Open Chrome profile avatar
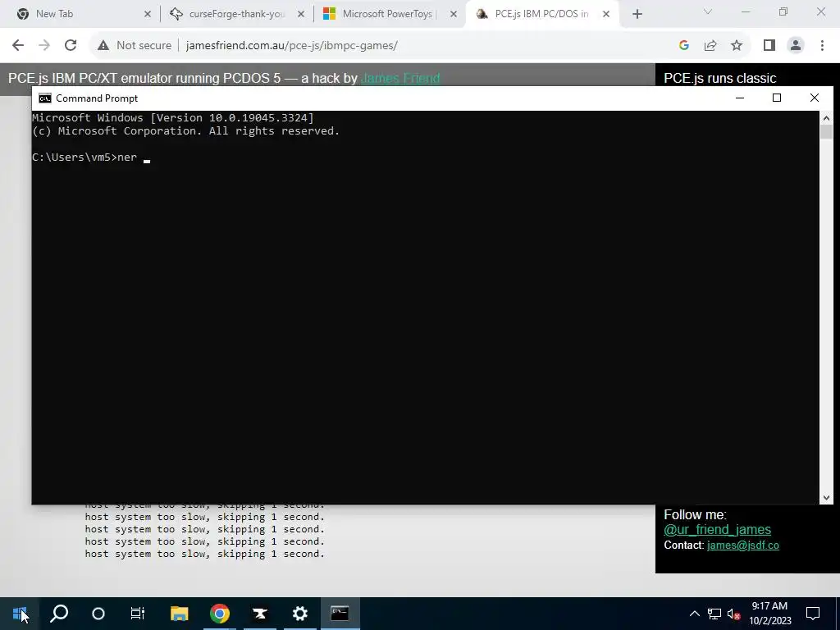840x630 pixels. click(x=796, y=46)
